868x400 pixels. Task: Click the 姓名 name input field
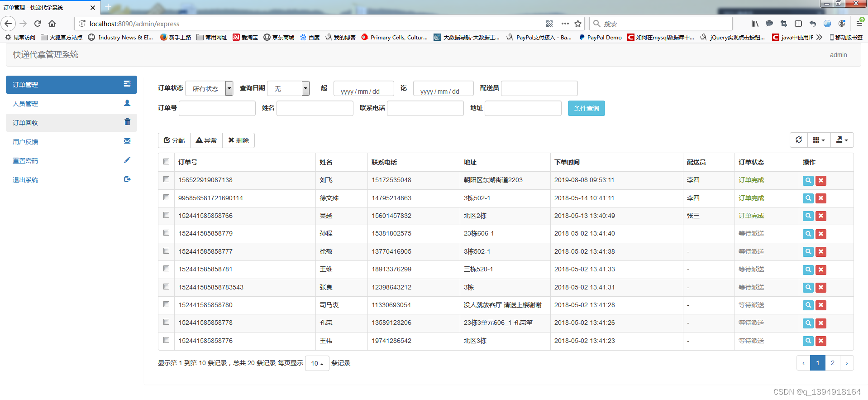(315, 108)
